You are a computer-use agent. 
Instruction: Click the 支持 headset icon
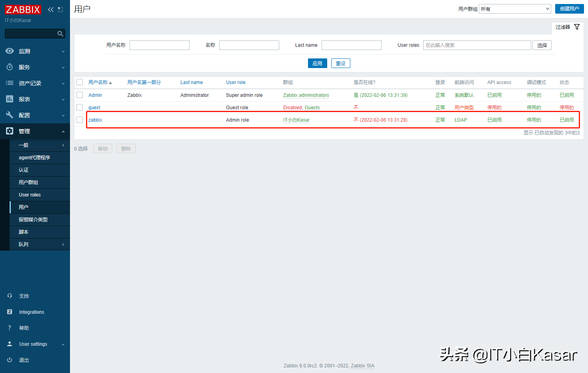10,296
